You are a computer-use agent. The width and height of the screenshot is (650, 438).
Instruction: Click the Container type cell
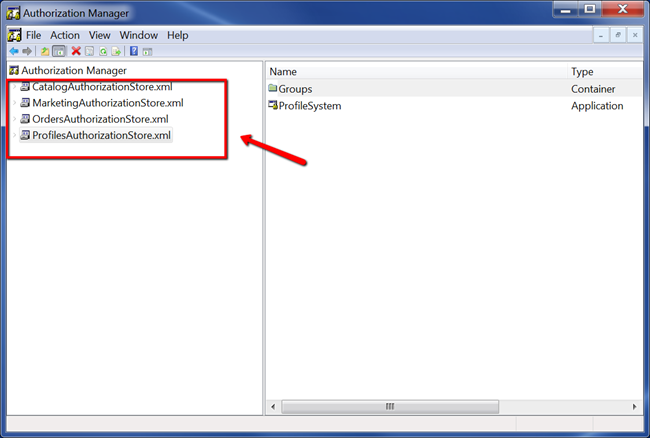point(593,89)
